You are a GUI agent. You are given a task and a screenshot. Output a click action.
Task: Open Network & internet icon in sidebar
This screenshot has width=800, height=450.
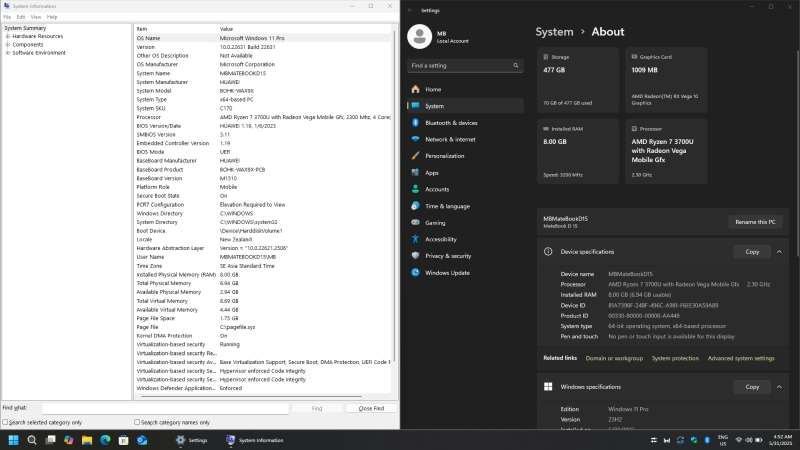[415, 139]
